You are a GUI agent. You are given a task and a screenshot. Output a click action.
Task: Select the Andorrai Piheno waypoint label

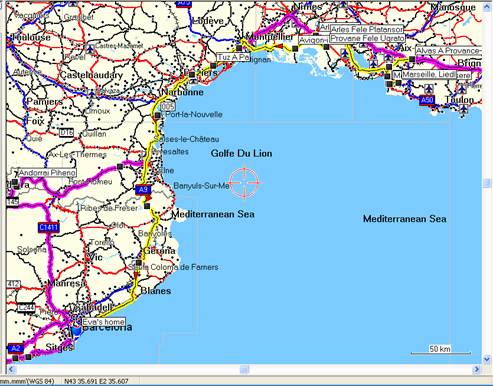click(x=46, y=173)
